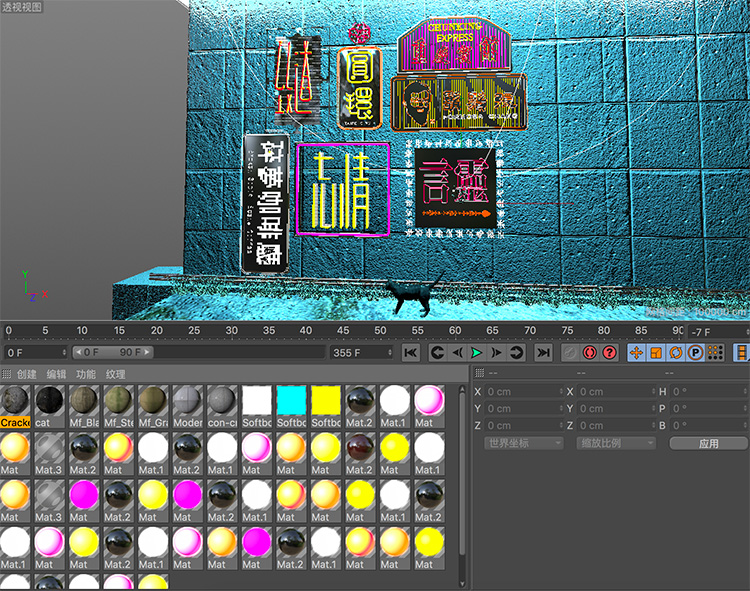Toggle scale keyframe recording
This screenshot has width=750, height=591.
pos(656,353)
